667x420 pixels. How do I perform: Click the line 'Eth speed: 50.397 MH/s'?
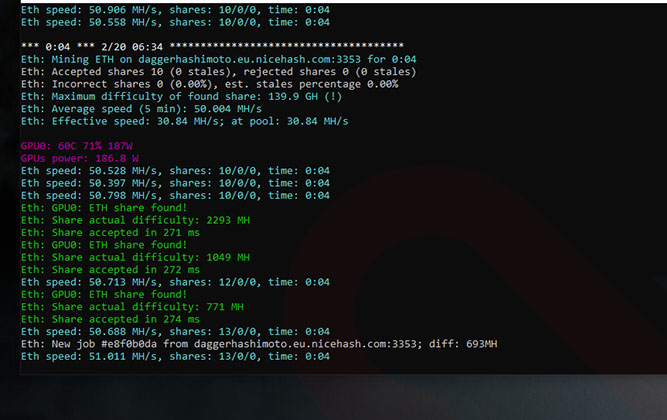click(x=175, y=183)
